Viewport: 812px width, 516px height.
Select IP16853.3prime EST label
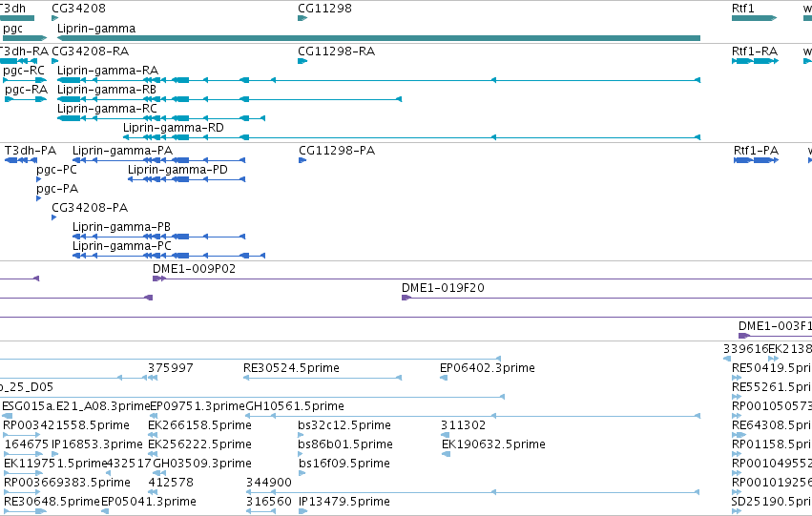click(x=96, y=445)
